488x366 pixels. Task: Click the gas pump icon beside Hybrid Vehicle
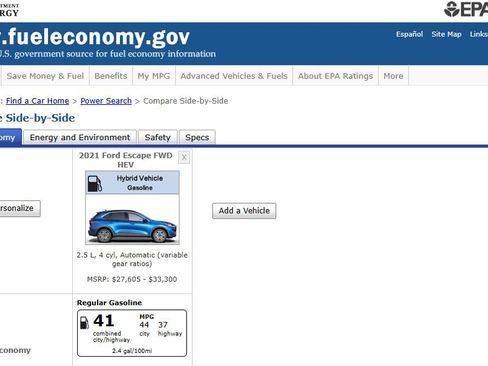95,184
